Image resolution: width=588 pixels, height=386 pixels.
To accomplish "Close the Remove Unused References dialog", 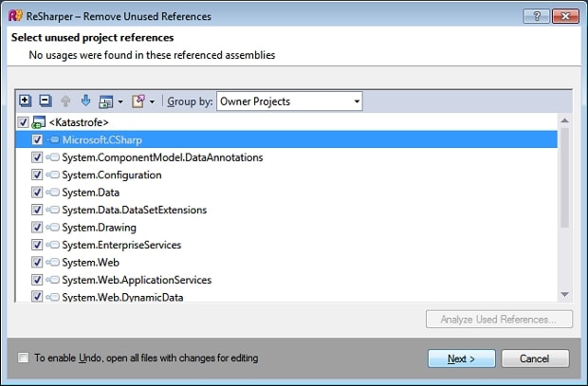I will pos(565,16).
